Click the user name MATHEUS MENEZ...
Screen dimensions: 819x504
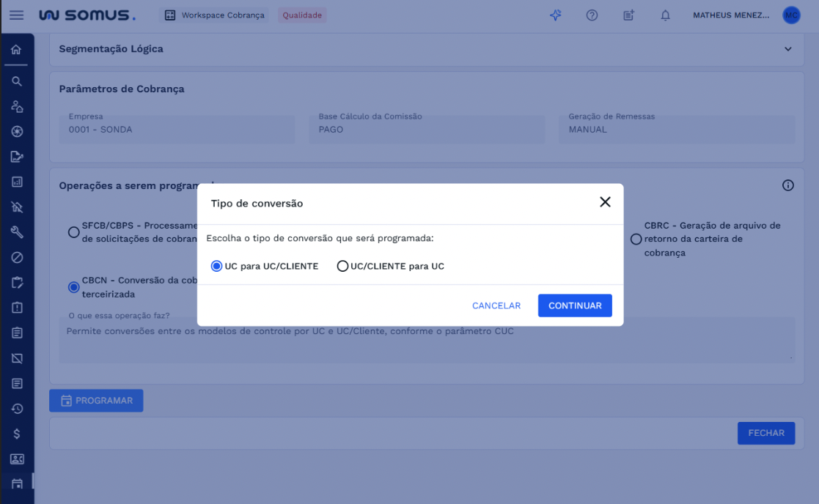click(731, 15)
